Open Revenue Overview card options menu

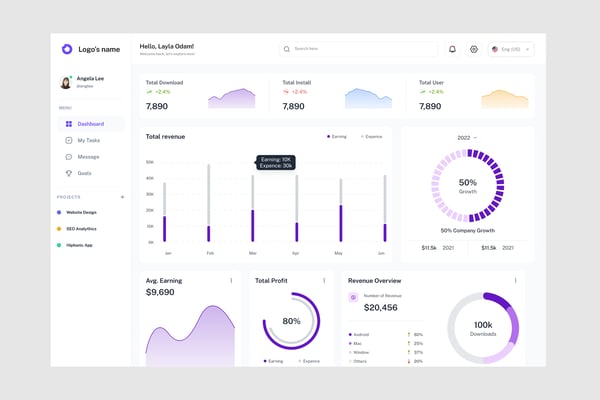point(515,281)
